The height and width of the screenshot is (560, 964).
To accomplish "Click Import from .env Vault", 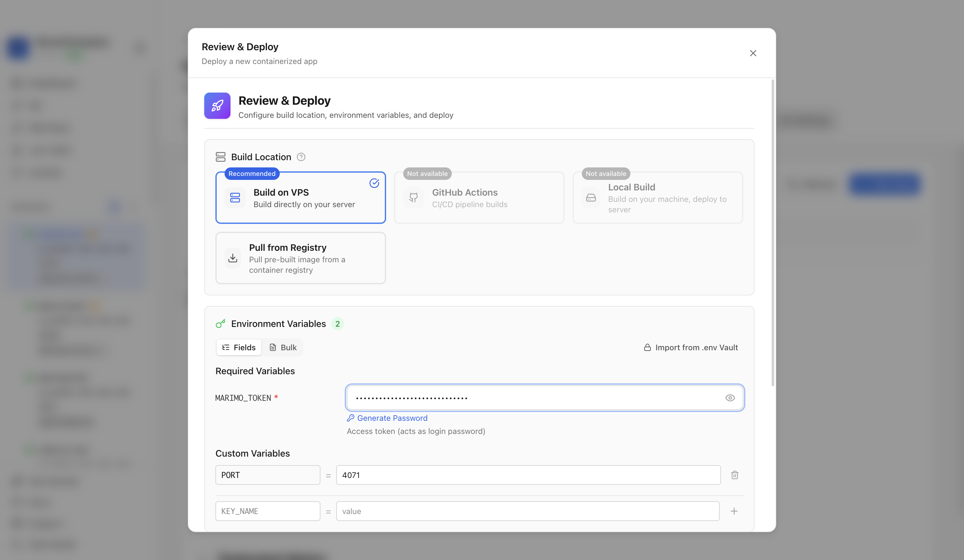I will click(691, 347).
